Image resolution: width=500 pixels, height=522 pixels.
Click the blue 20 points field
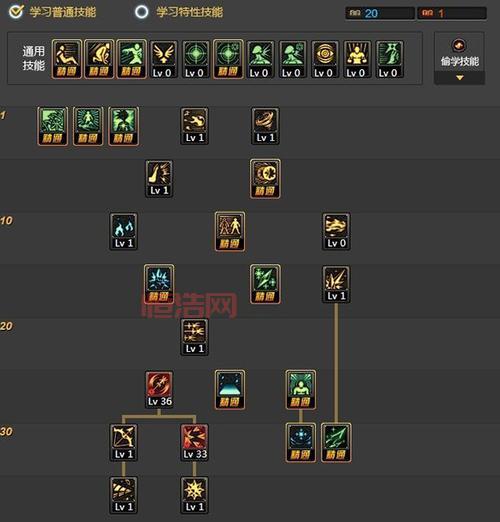[380, 13]
